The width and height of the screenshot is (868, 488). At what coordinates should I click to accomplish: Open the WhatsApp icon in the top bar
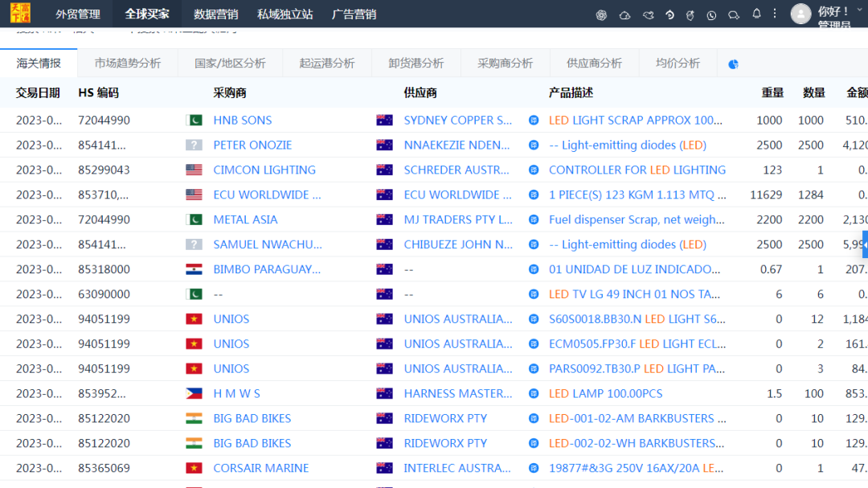(711, 15)
